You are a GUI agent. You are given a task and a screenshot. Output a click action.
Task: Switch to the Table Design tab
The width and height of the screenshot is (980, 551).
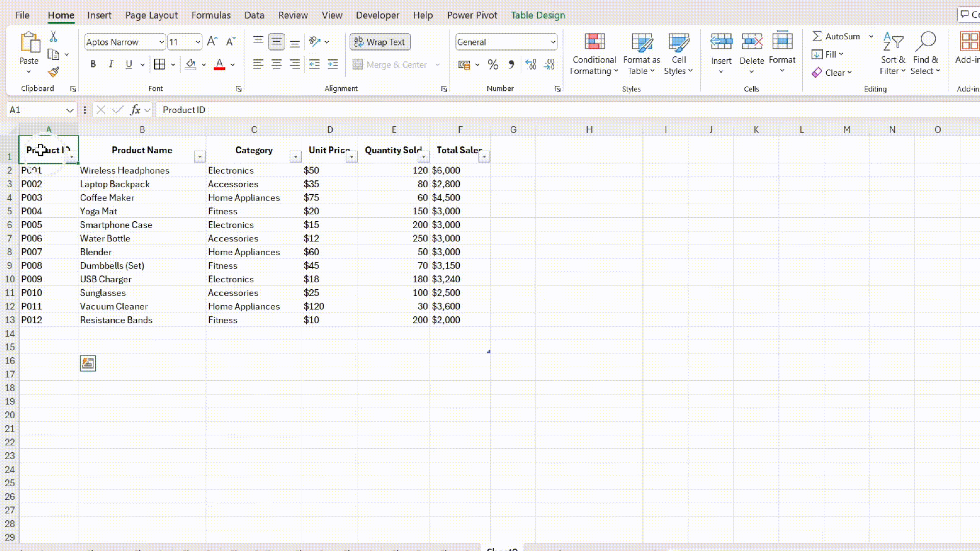click(538, 15)
